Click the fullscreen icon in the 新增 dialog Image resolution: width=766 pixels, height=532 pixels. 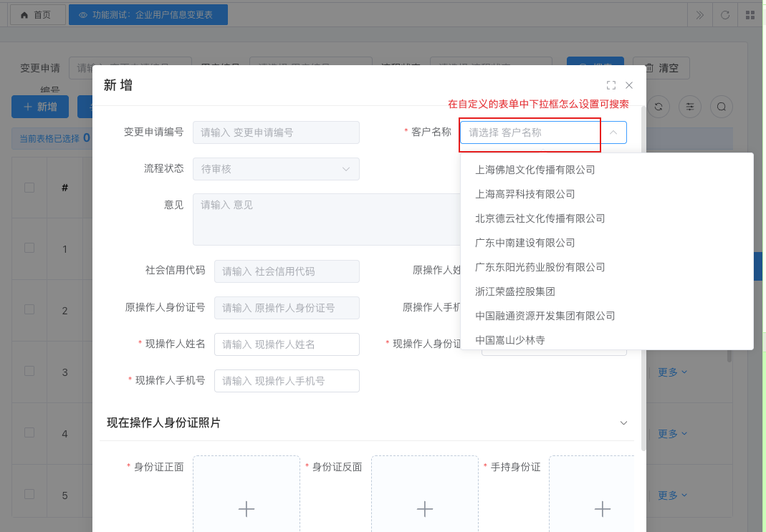(611, 85)
